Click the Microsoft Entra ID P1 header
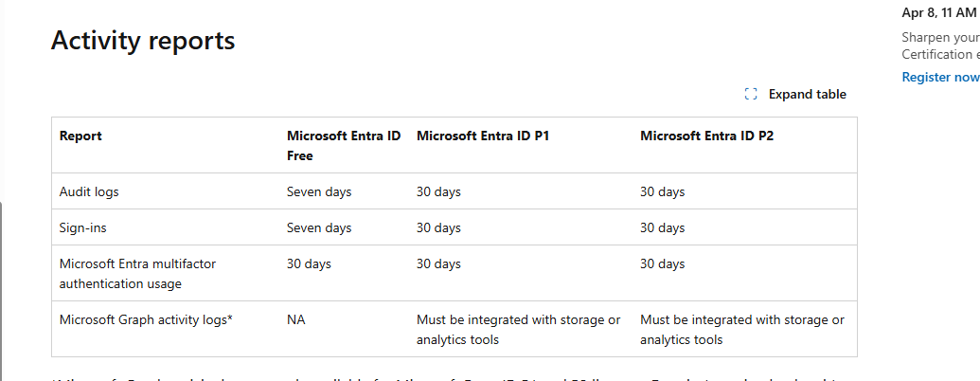This screenshot has width=980, height=381. [x=483, y=136]
